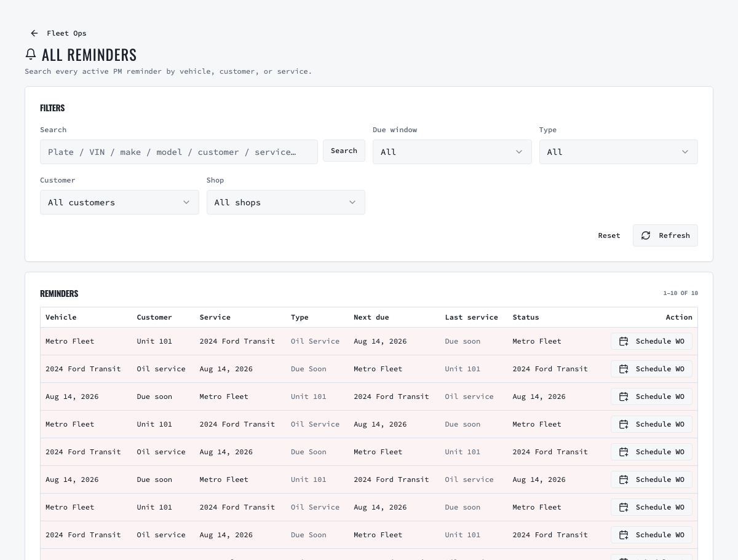Image resolution: width=738 pixels, height=560 pixels.
Task: Click the ALL REMINDERS page title
Action: point(89,55)
